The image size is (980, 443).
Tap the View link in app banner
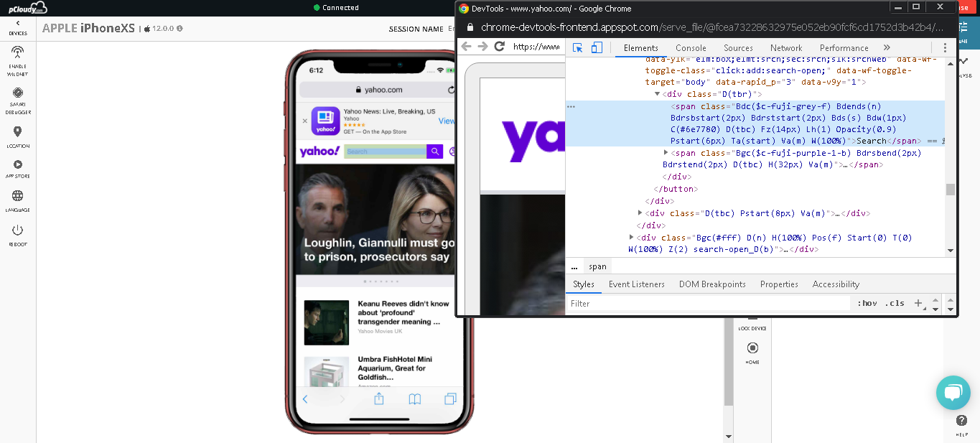point(447,121)
